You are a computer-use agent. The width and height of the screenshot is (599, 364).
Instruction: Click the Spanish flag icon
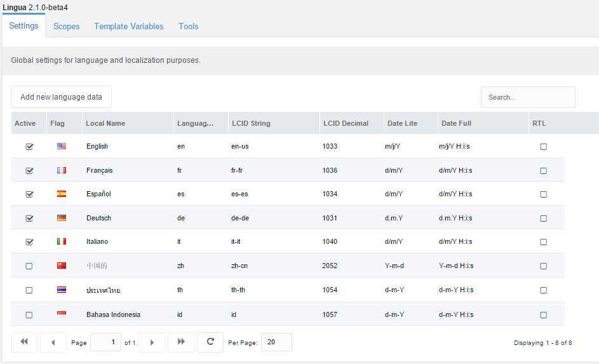pos(62,194)
